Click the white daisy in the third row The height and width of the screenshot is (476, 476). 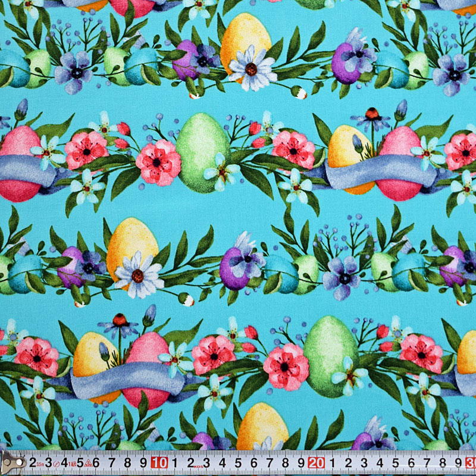(x=139, y=275)
